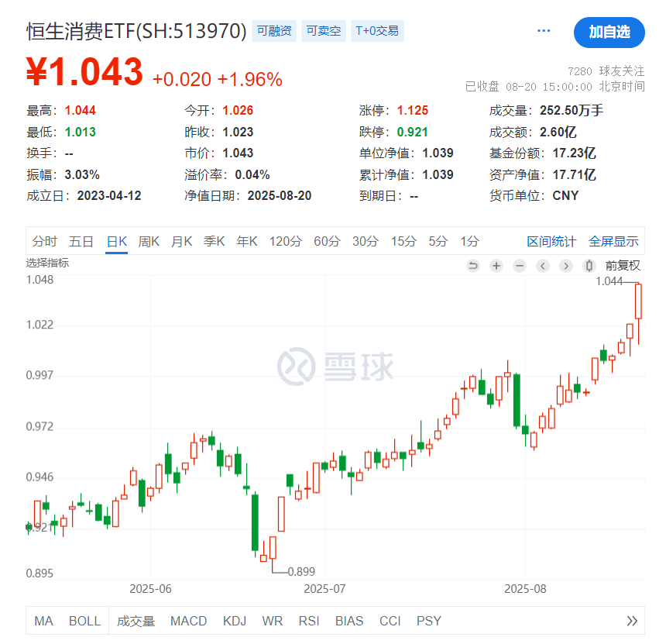The image size is (666, 644).
Task: Select the 15分 chart tab
Action: coord(403,242)
